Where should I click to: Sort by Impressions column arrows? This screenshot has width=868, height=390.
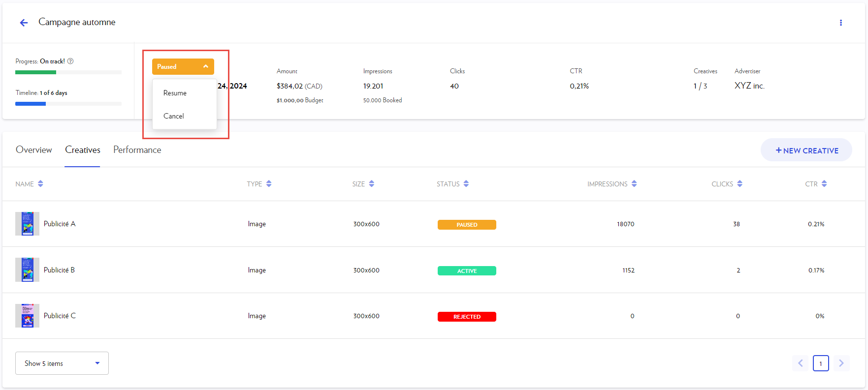click(x=634, y=184)
